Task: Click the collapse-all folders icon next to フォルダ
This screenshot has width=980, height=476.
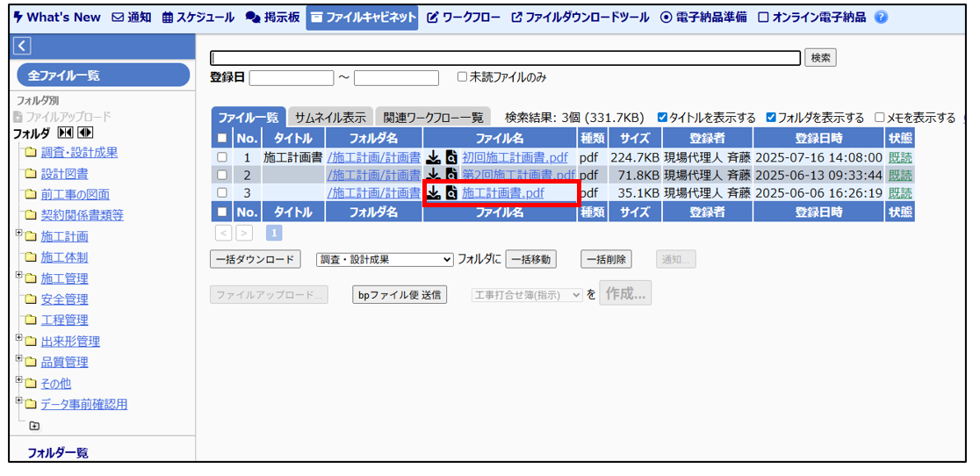Action: coord(65,133)
